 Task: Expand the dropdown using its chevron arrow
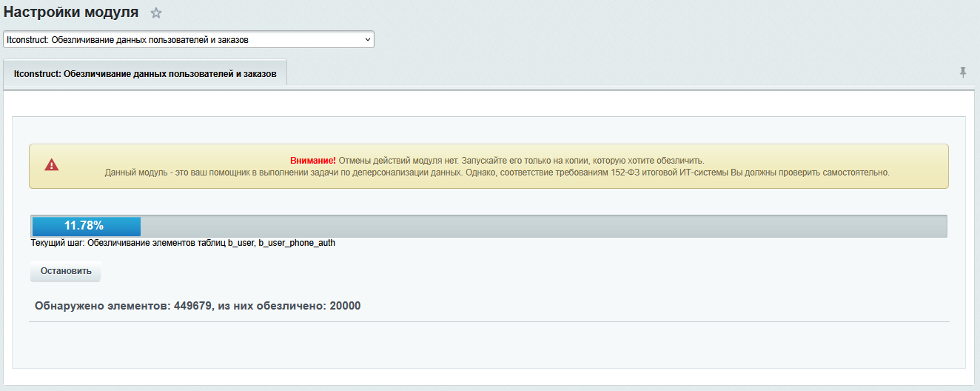tap(368, 39)
